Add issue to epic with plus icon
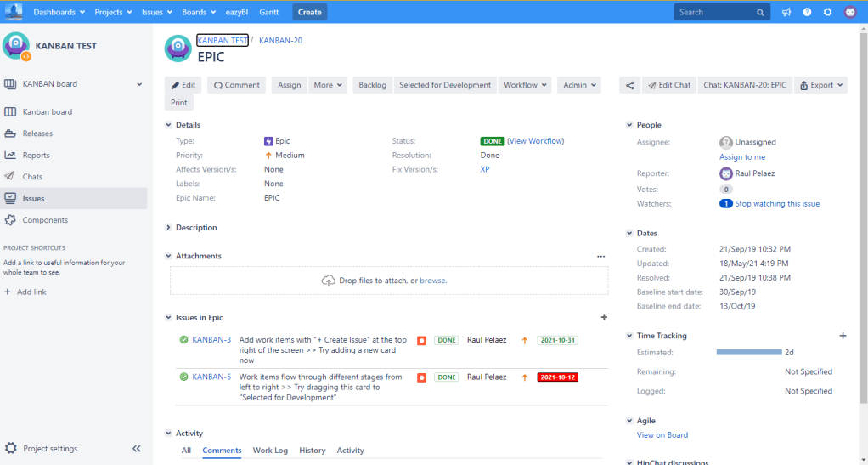Image resolution: width=868 pixels, height=465 pixels. [x=604, y=317]
